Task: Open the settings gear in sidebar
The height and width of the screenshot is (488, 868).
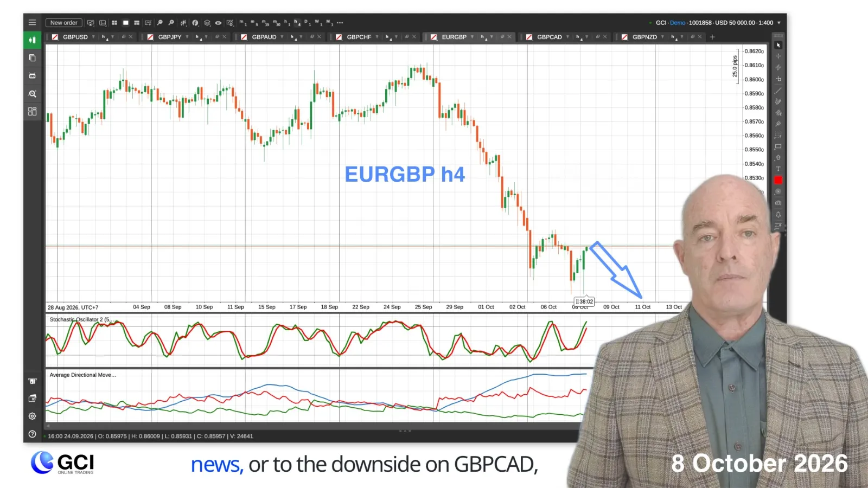Action: pyautogui.click(x=32, y=416)
